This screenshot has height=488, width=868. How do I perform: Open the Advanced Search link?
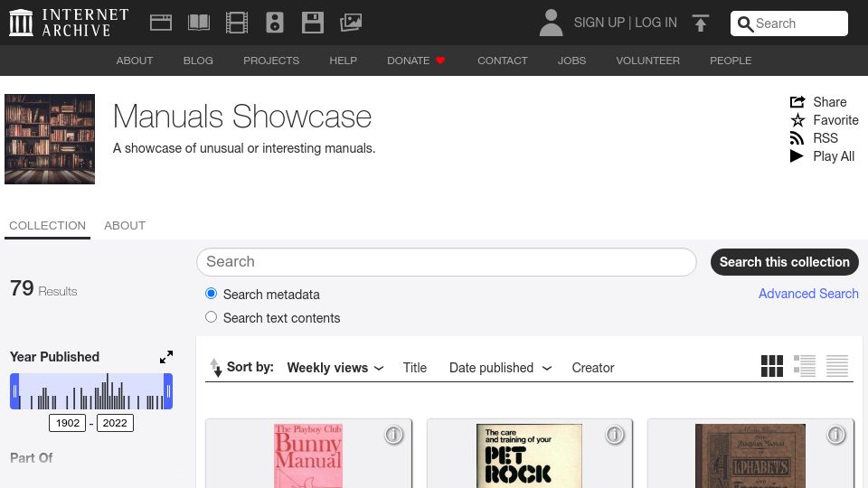click(x=808, y=294)
